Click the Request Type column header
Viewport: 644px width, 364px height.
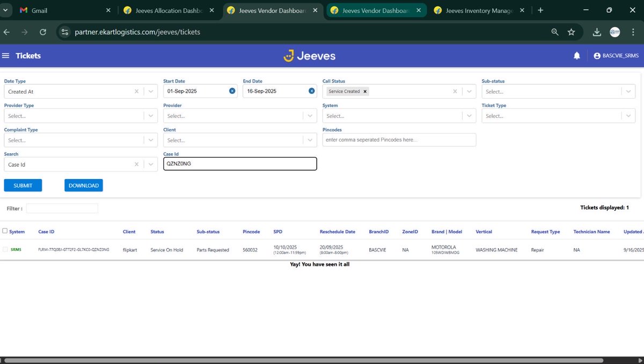(545, 232)
